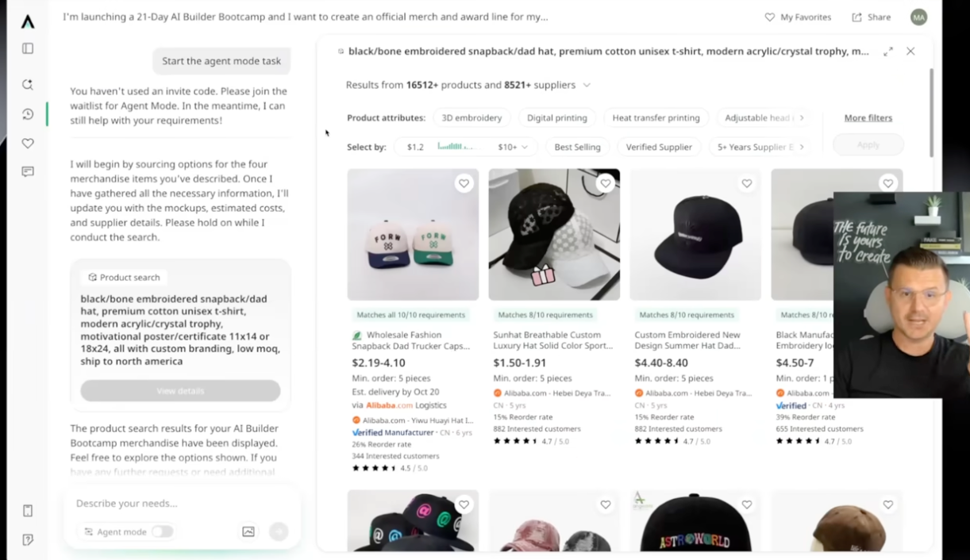Open favorites using the sidebar heart icon

click(27, 143)
